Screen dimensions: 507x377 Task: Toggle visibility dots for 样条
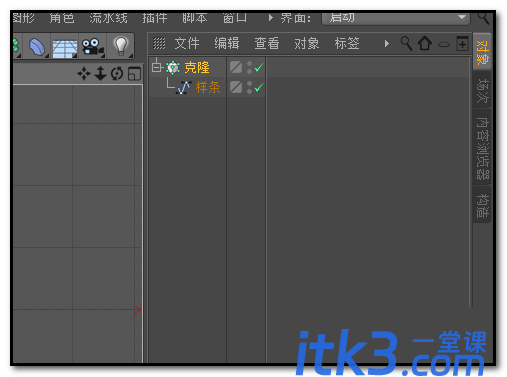pyautogui.click(x=249, y=87)
